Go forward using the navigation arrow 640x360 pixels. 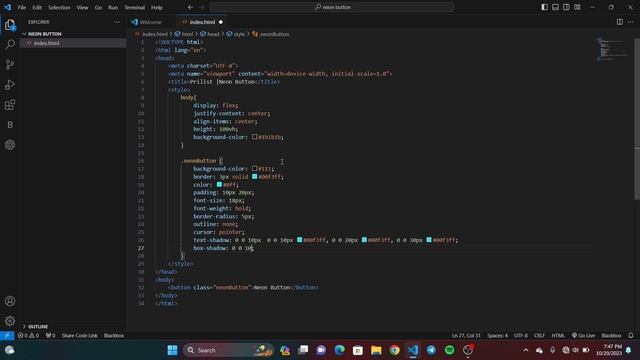(202, 7)
